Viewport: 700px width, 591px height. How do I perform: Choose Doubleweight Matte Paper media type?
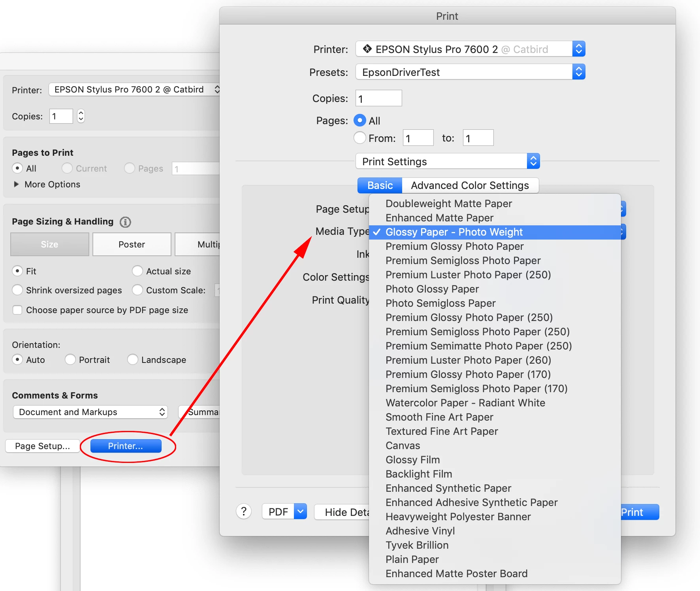point(495,204)
